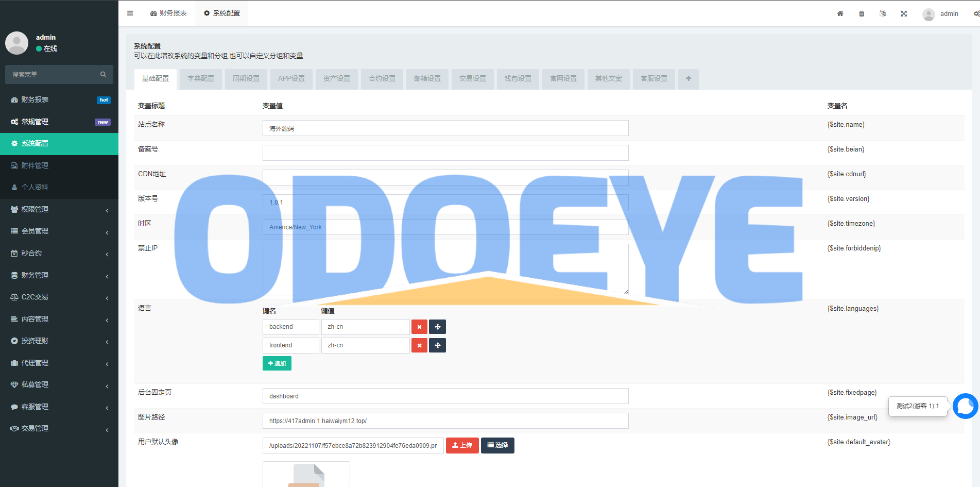980x487 pixels.
Task: Expand 投资理财 menu
Action: point(59,341)
